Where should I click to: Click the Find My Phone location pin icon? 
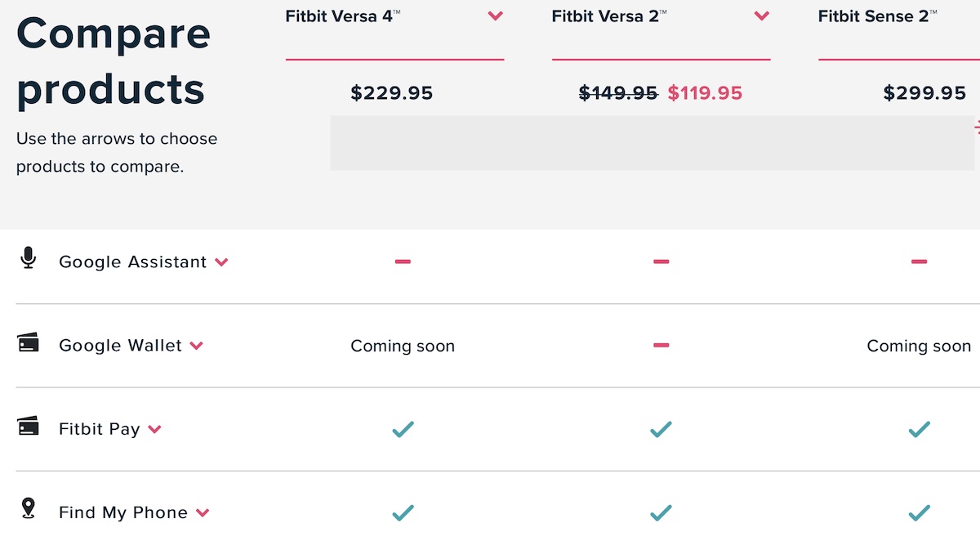click(29, 508)
